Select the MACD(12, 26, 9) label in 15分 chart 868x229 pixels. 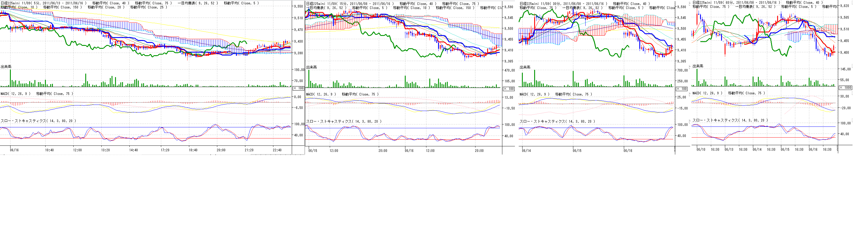pos(321,94)
